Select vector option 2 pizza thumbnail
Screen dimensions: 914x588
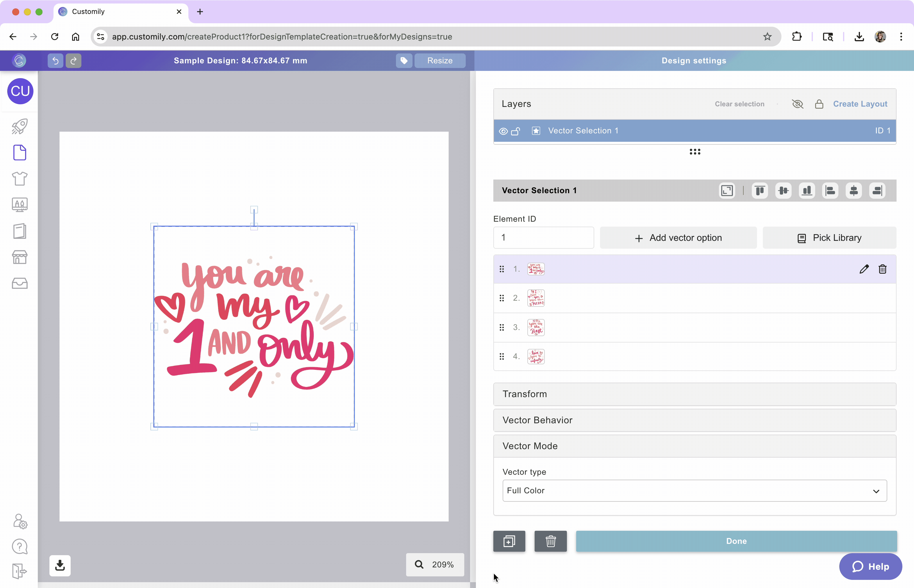pyautogui.click(x=536, y=298)
